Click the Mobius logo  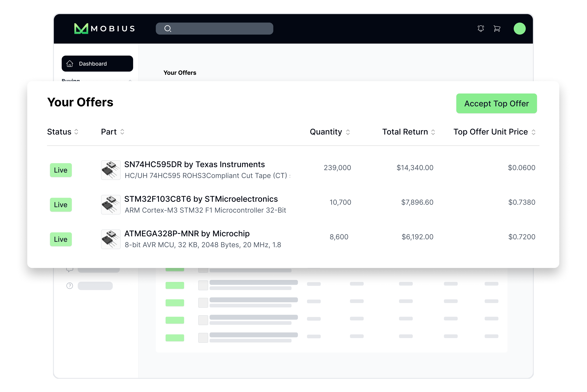pyautogui.click(x=104, y=29)
